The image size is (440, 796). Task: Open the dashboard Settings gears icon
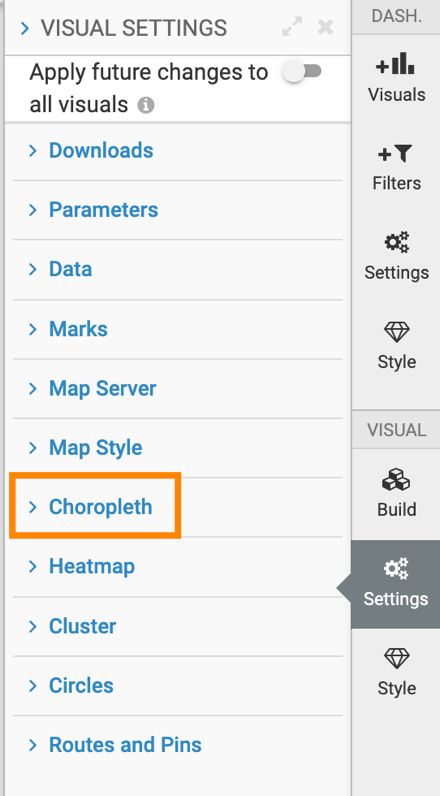[396, 242]
